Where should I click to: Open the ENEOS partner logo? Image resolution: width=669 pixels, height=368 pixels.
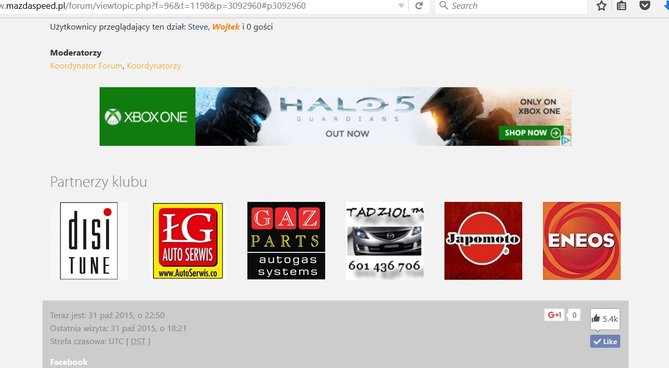pyautogui.click(x=582, y=241)
